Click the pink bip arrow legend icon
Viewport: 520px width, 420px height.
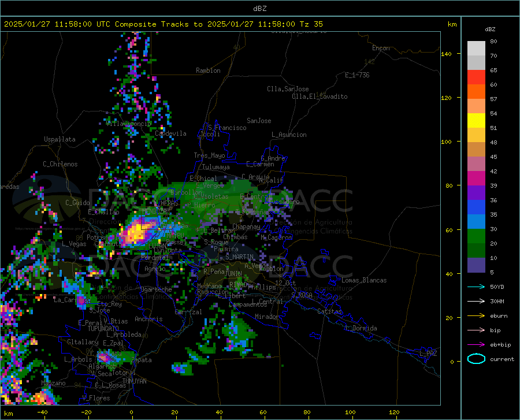click(476, 330)
